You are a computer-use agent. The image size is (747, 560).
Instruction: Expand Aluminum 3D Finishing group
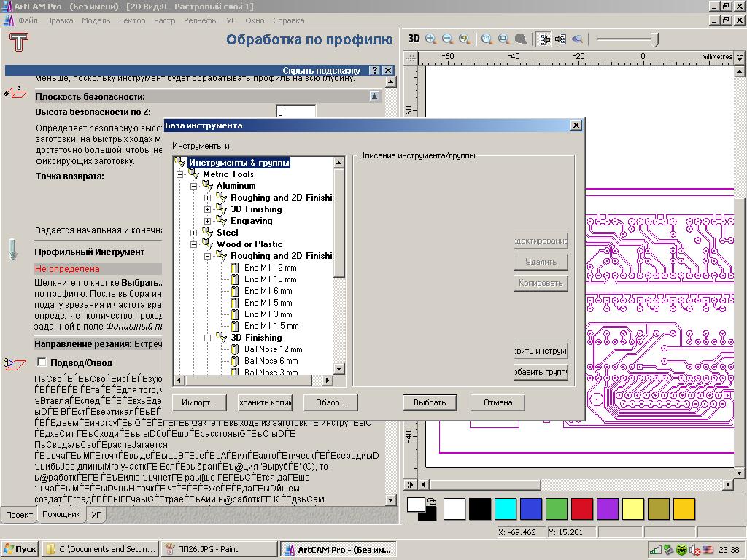click(208, 209)
